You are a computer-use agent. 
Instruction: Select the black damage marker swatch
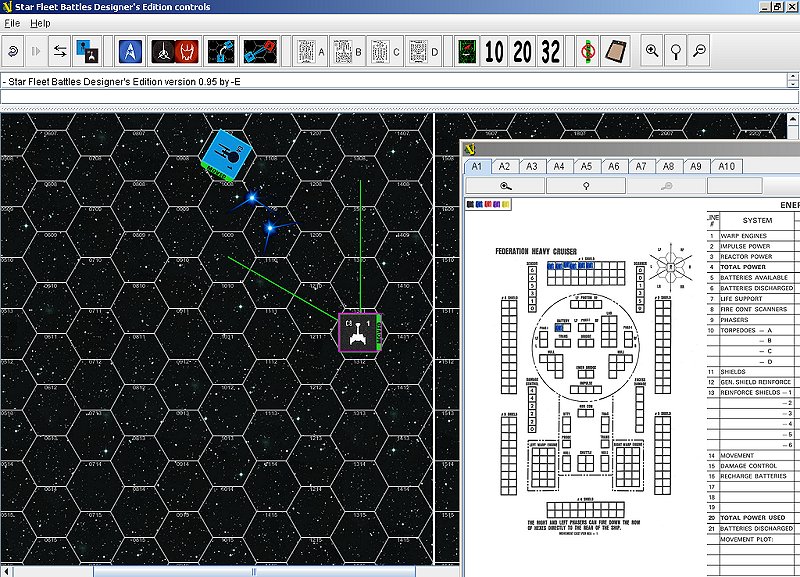[470, 205]
